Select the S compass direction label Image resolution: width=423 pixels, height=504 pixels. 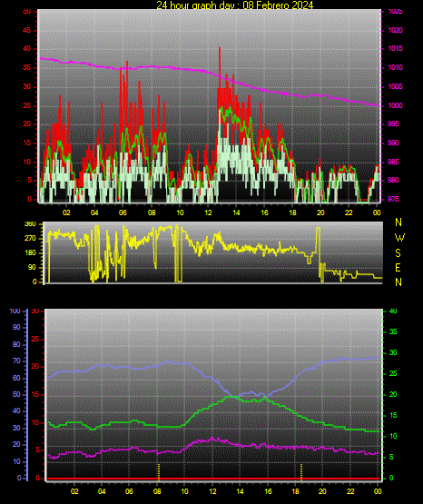click(398, 253)
